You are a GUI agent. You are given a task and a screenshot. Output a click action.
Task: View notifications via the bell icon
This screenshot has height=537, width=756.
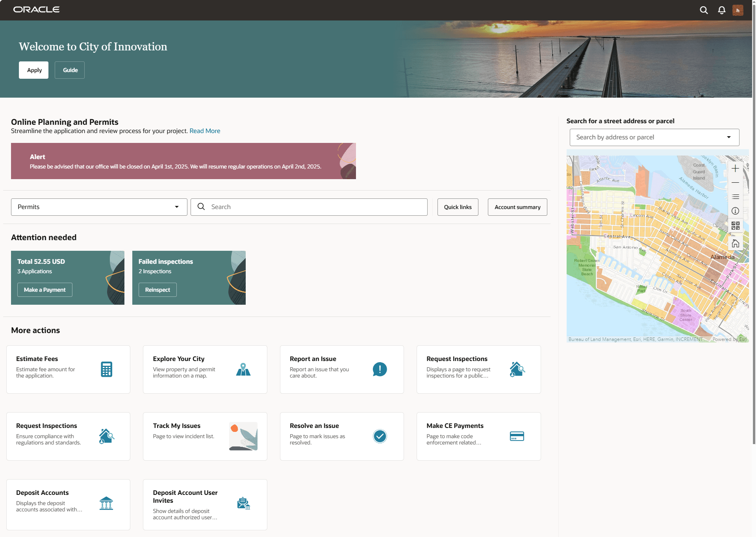[x=722, y=10]
